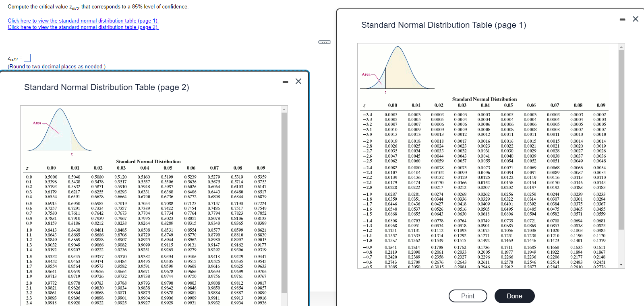Click scroll up arrow in page 1 table
644x306 pixels.
coord(621,47)
